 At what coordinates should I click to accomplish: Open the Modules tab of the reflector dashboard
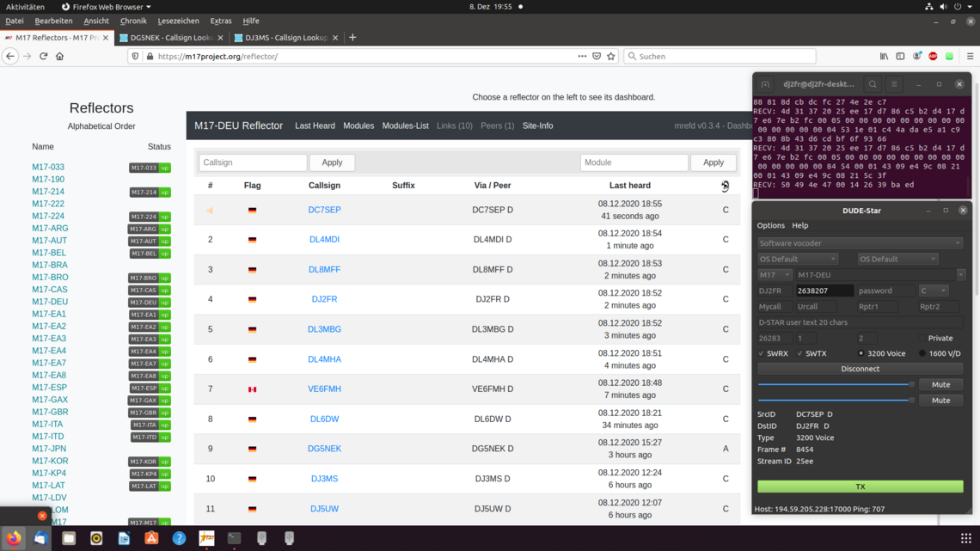point(358,126)
